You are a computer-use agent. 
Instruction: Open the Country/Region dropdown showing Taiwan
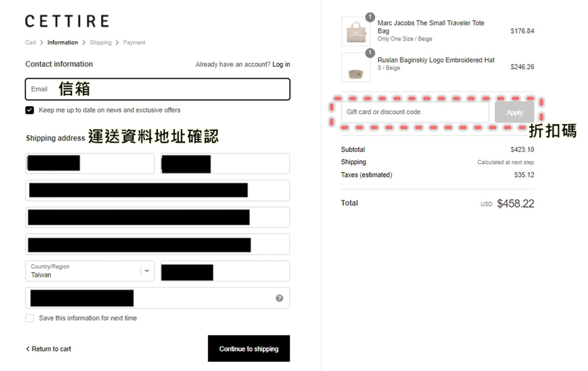(90, 271)
